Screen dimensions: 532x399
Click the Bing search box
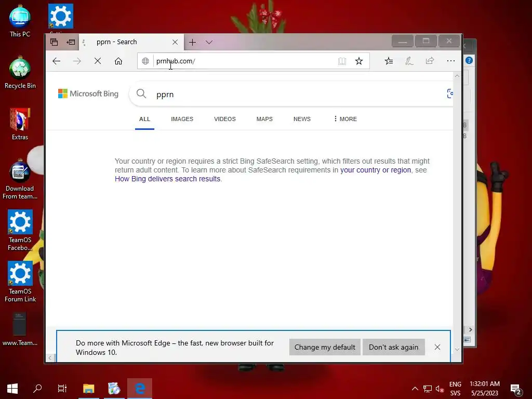(x=292, y=95)
